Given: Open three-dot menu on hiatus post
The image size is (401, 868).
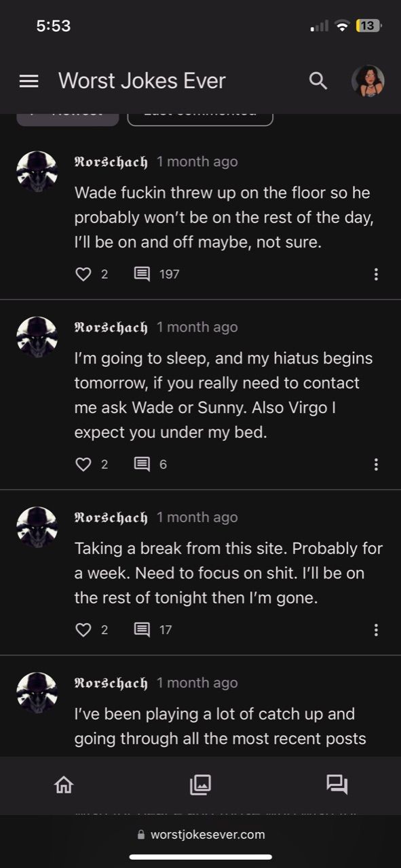Looking at the screenshot, I should [376, 465].
